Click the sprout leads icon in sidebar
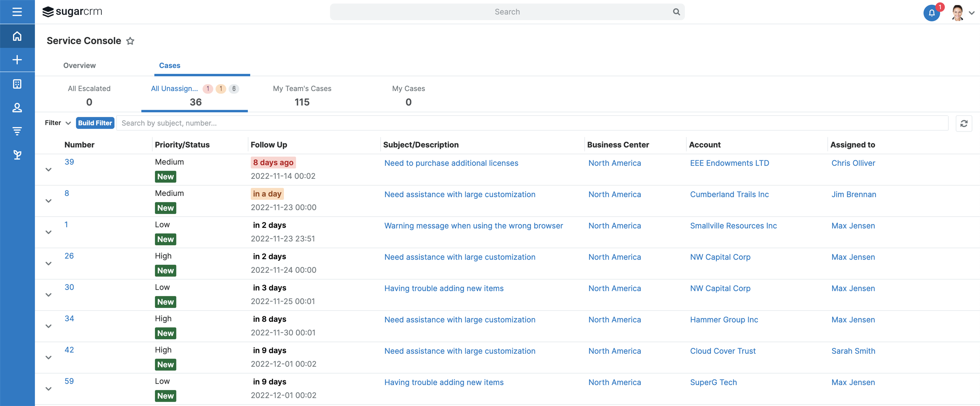 (17, 155)
